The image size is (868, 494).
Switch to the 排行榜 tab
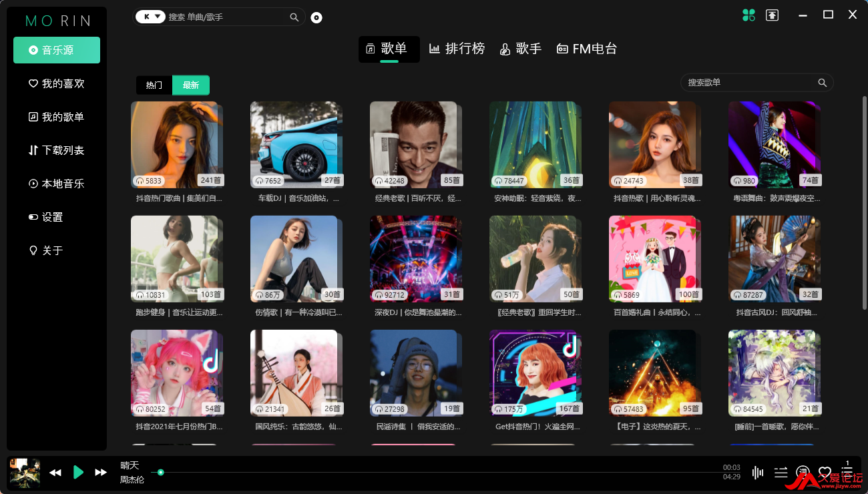click(x=457, y=49)
